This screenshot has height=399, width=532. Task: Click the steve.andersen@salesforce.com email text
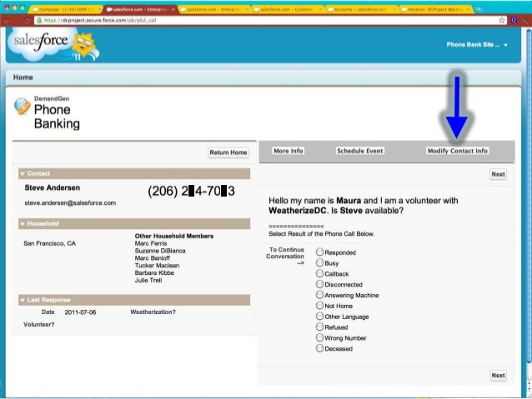(x=70, y=202)
